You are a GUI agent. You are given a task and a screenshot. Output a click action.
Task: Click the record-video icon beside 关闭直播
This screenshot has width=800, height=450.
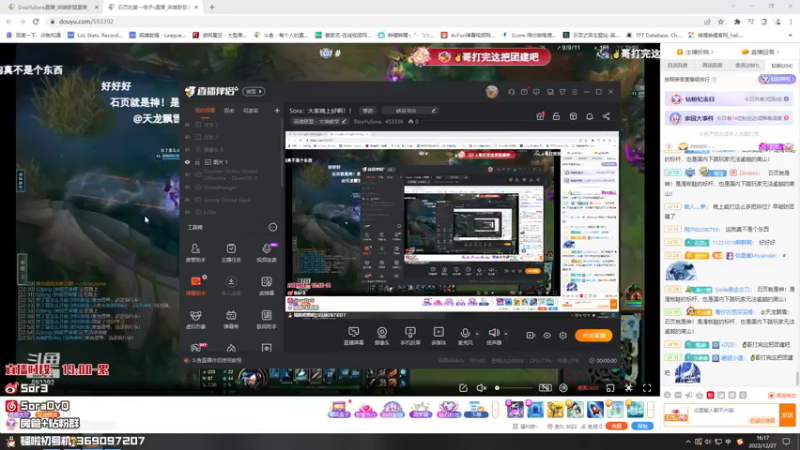click(531, 336)
